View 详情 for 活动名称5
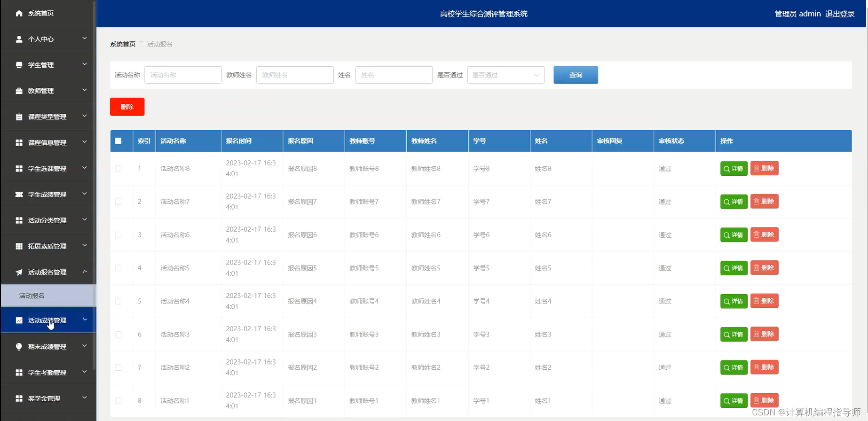The width and height of the screenshot is (868, 421). pyautogui.click(x=734, y=268)
